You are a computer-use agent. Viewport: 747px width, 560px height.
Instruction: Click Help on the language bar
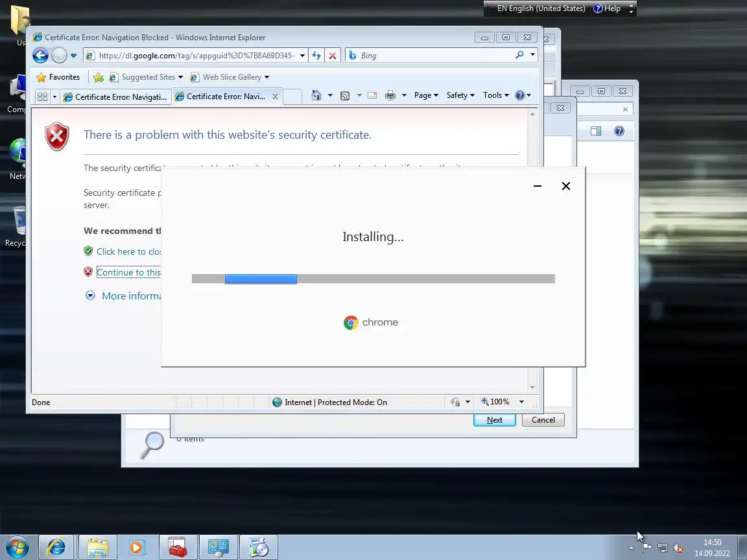coord(607,8)
